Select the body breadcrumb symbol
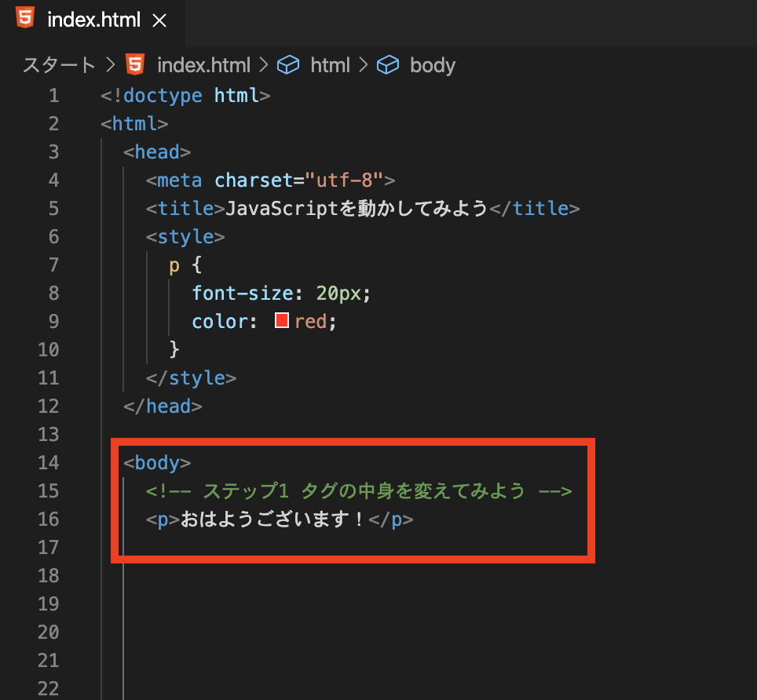757x700 pixels. coord(433,65)
